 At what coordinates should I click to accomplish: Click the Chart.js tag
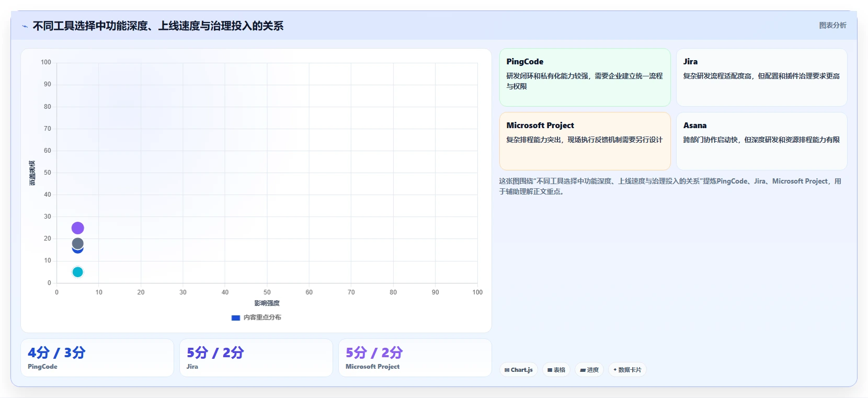tap(519, 370)
